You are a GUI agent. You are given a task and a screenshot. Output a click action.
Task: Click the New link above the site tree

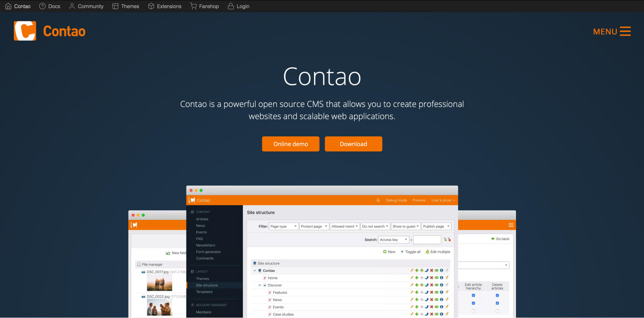(x=389, y=252)
